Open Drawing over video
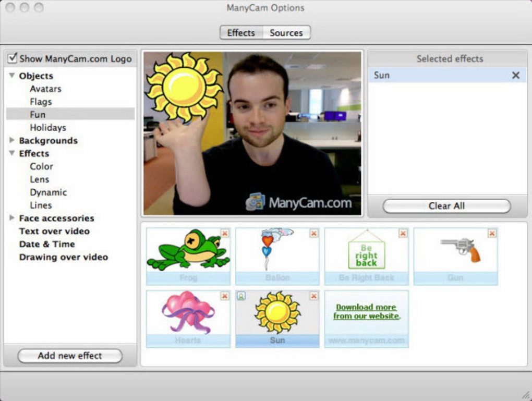532x401 pixels. pyautogui.click(x=64, y=257)
